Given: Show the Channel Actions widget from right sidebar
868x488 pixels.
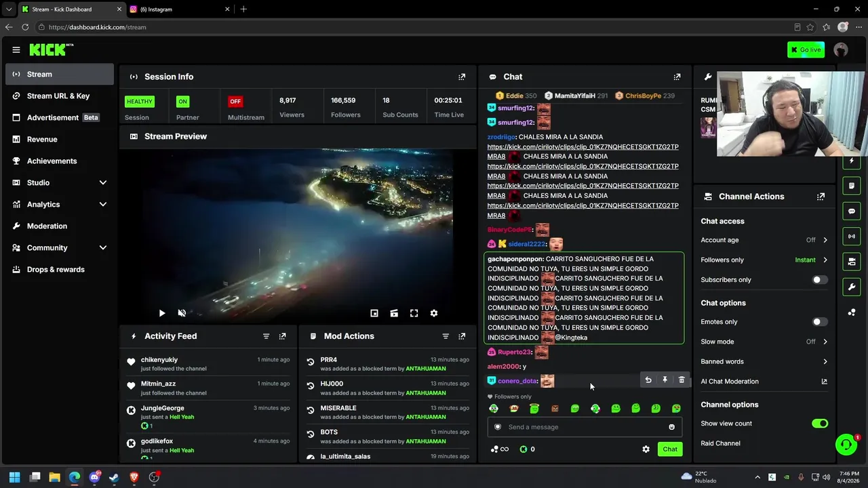Looking at the screenshot, I should pyautogui.click(x=852, y=262).
